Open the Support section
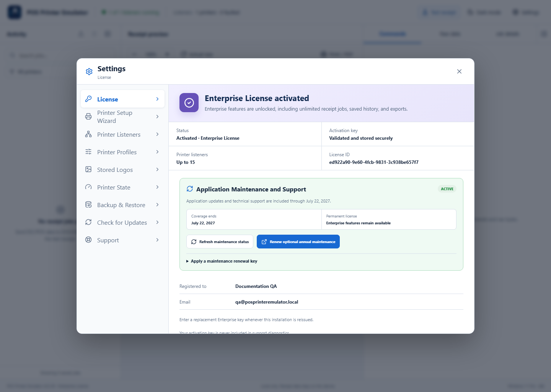The image size is (551, 392). 122,240
